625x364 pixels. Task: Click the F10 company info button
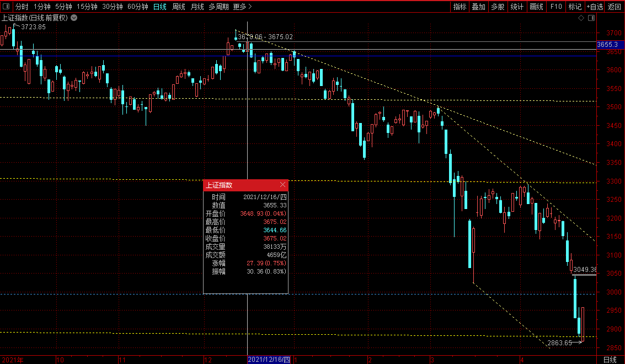[x=556, y=7]
